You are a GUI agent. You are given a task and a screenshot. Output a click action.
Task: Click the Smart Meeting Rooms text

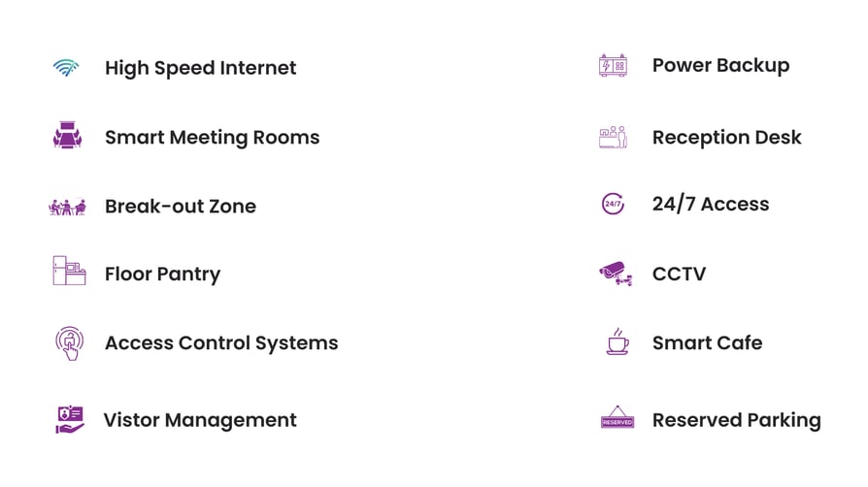tap(212, 138)
